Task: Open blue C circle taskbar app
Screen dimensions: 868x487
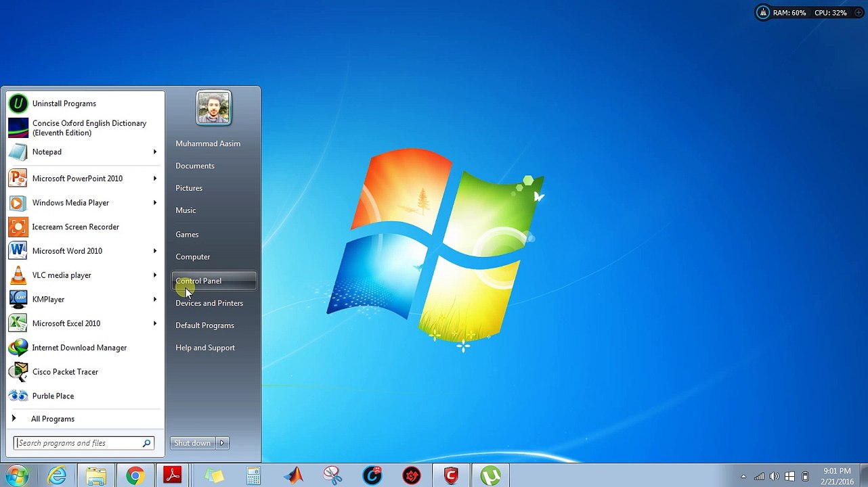Action: tap(372, 476)
